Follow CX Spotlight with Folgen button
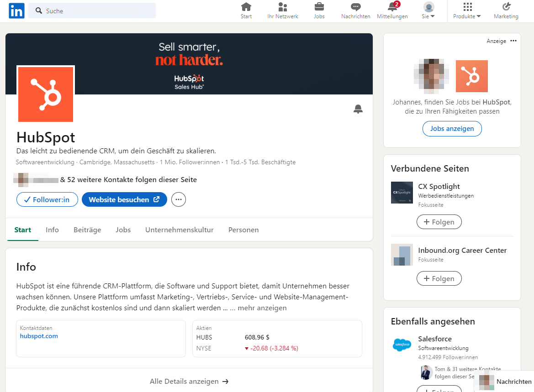534x392 pixels. pyautogui.click(x=439, y=222)
